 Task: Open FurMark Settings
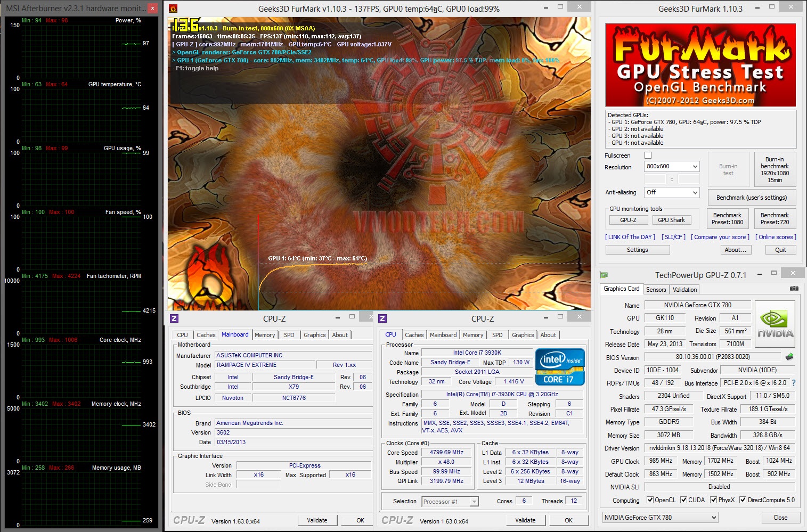(x=637, y=250)
